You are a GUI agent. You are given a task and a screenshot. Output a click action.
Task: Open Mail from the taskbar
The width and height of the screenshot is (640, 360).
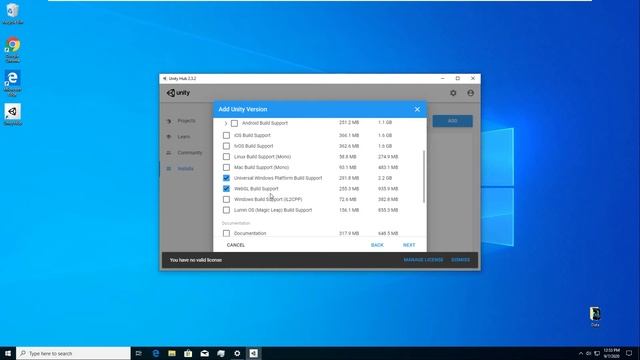coord(204,353)
